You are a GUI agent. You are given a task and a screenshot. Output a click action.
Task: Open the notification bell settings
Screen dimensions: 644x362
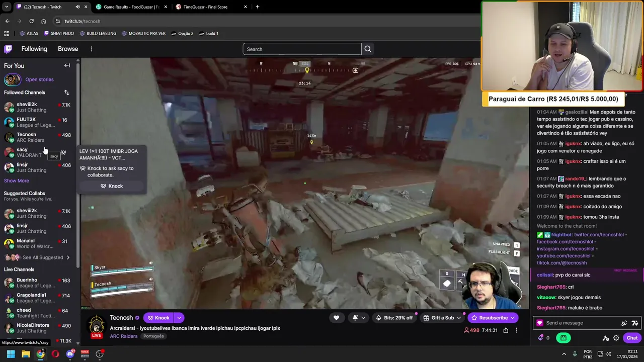click(359, 318)
